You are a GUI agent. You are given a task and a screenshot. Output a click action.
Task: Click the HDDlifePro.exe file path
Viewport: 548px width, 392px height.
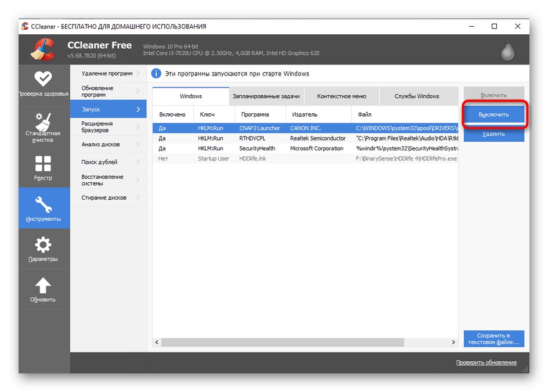(406, 159)
